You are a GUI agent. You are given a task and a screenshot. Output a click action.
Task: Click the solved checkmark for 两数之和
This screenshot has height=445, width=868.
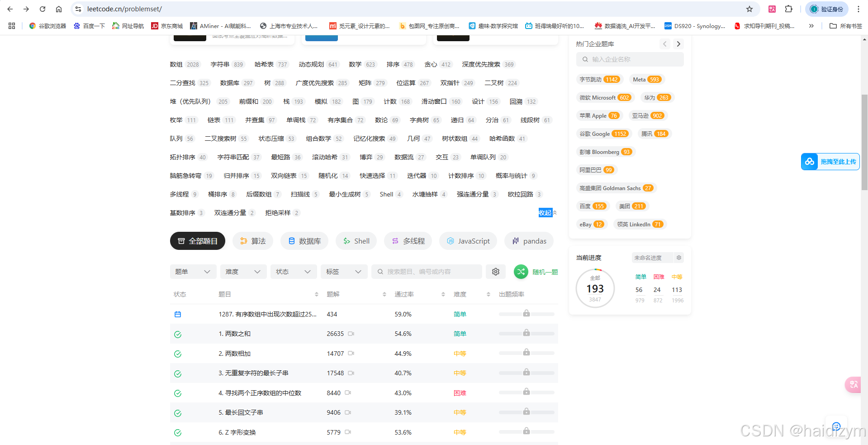pyautogui.click(x=178, y=334)
